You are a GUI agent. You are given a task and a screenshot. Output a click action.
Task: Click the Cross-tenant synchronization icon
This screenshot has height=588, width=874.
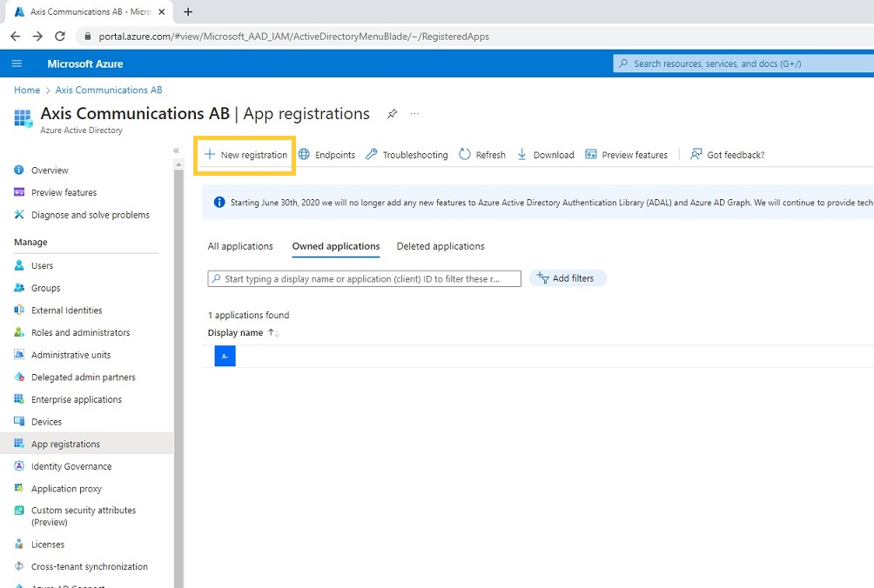tap(19, 566)
